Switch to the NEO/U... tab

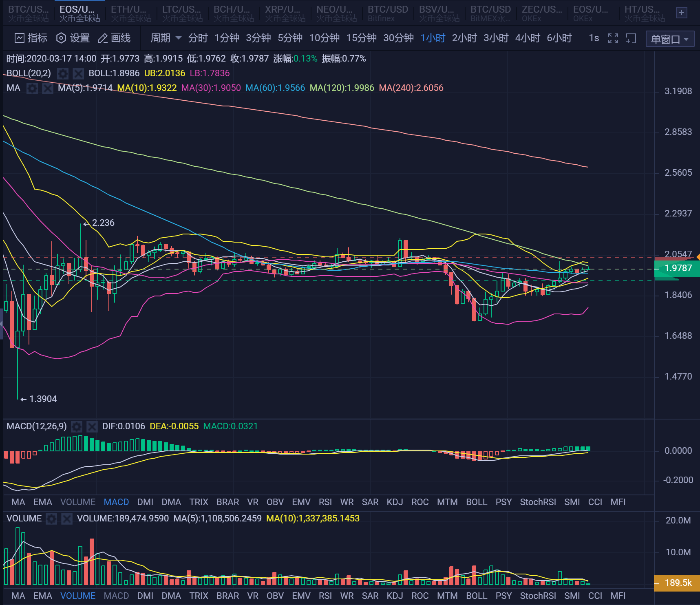click(x=336, y=13)
